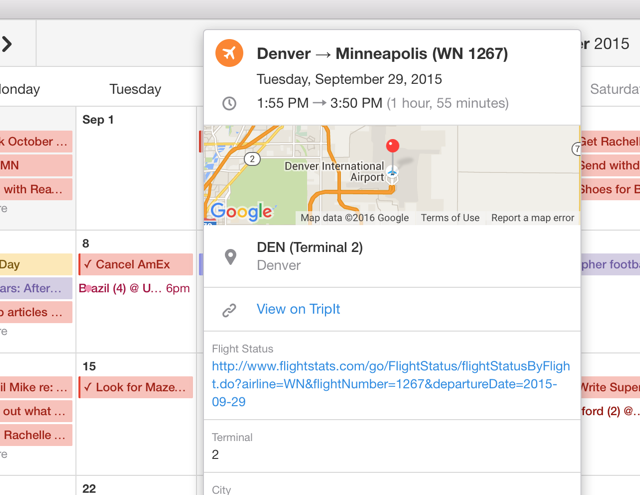Open the View on TripIt link
This screenshot has width=640, height=495.
(x=298, y=309)
